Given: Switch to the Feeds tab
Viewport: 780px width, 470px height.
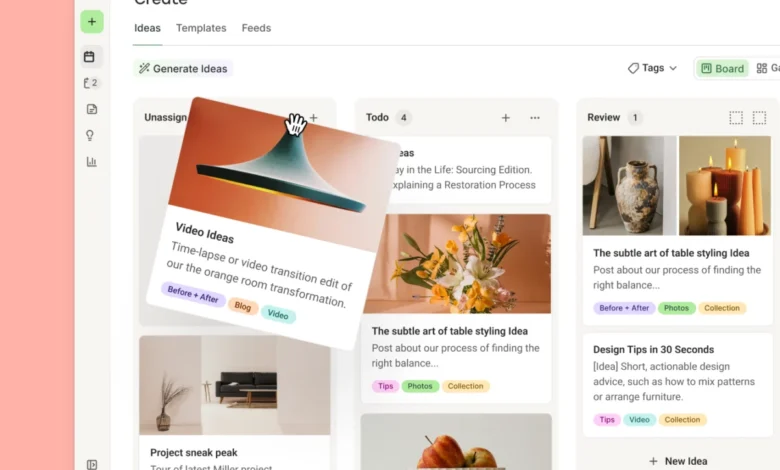Looking at the screenshot, I should pos(256,28).
